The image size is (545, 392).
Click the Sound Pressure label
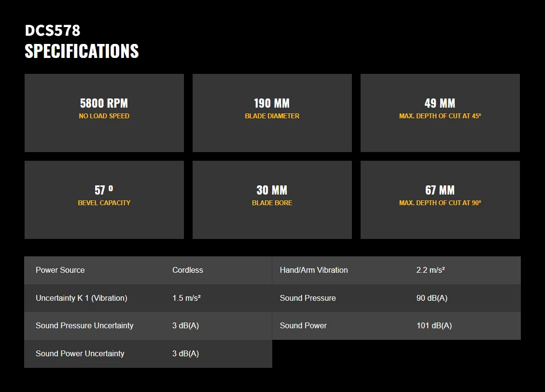(308, 298)
